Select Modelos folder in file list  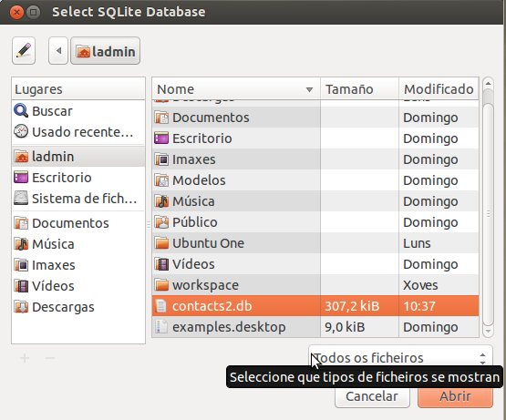[315, 180]
